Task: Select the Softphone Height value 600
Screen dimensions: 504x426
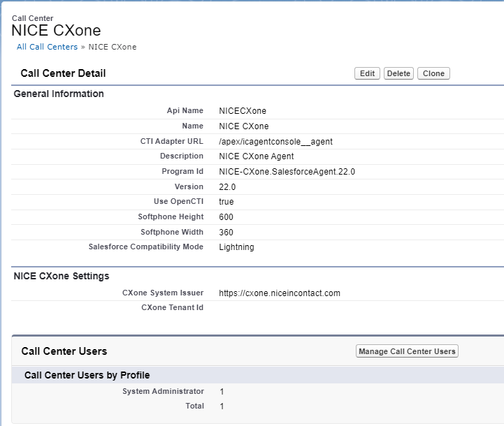Action: click(226, 217)
